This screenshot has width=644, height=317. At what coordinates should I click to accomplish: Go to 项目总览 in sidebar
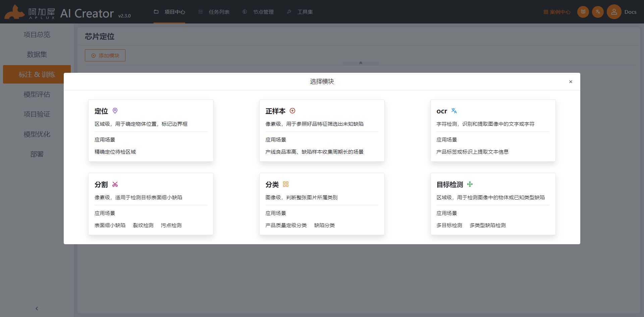tap(37, 35)
